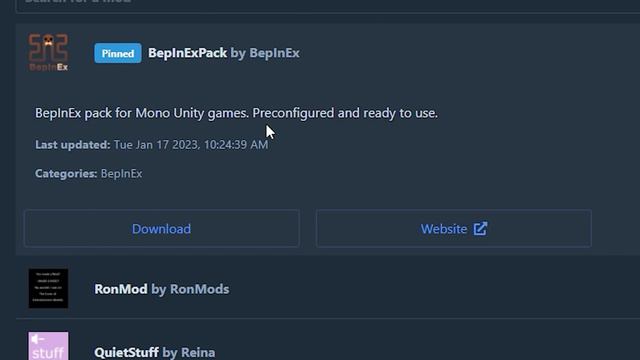Click the 'by RonMods' author text
640x360 pixels.
click(x=190, y=289)
